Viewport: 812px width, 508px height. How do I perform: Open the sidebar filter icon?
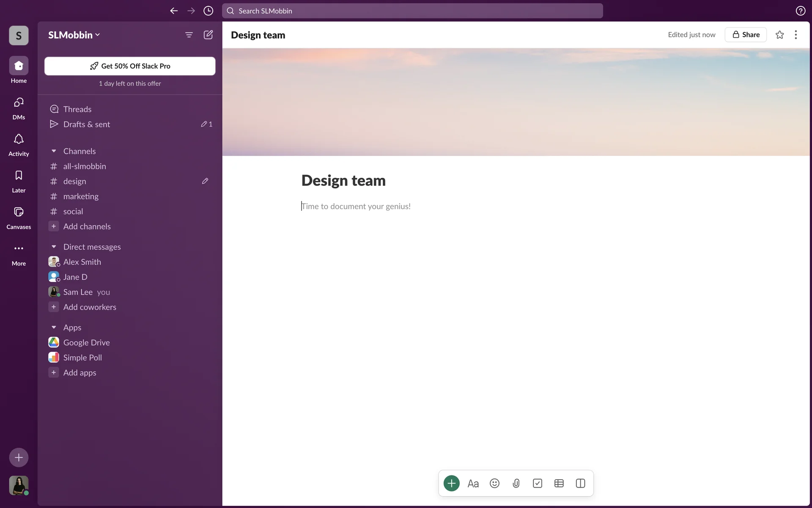[x=189, y=35]
